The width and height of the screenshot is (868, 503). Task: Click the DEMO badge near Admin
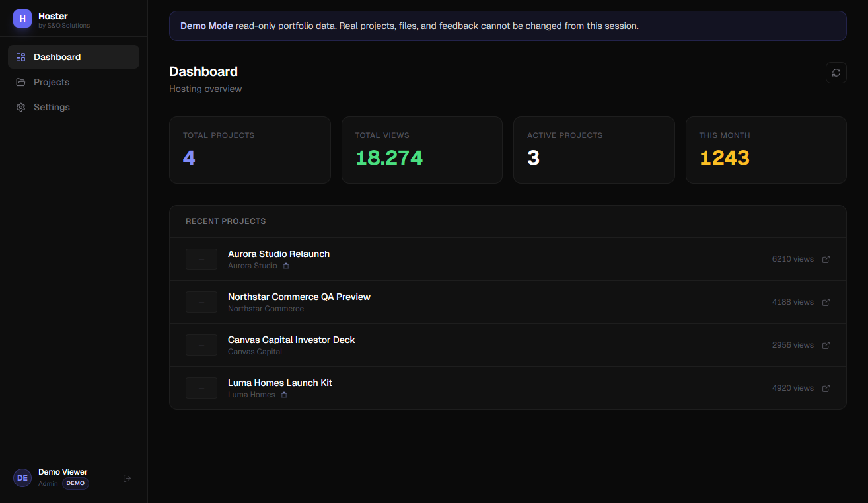75,483
